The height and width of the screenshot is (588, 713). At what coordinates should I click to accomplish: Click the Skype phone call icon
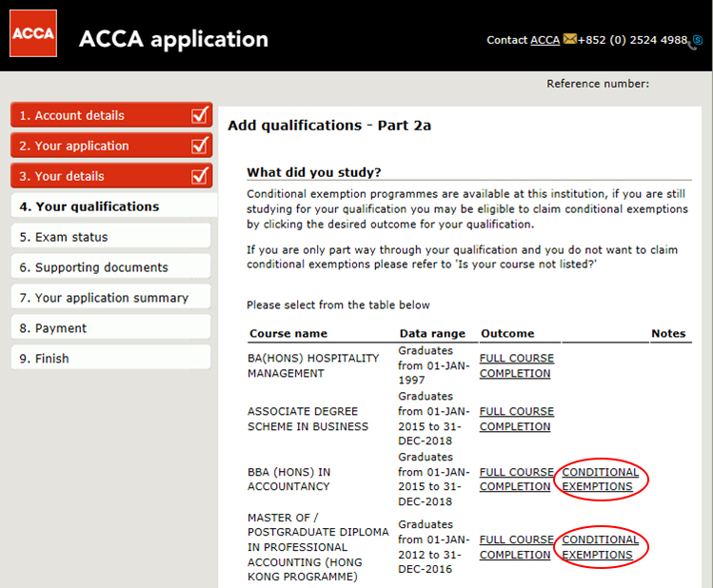coord(696,41)
